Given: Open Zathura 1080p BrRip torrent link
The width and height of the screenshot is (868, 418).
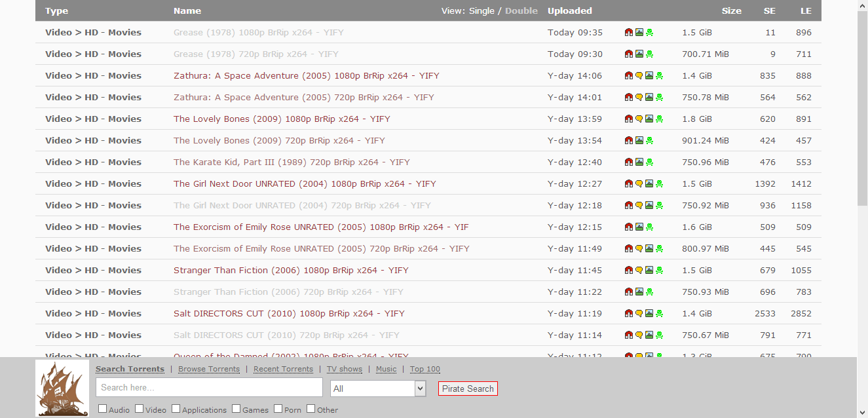Looking at the screenshot, I should (x=307, y=75).
